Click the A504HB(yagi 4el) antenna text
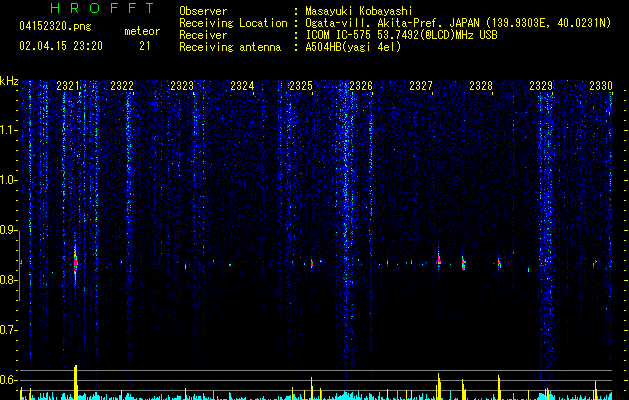Viewport: 629px width, 400px height. point(353,47)
